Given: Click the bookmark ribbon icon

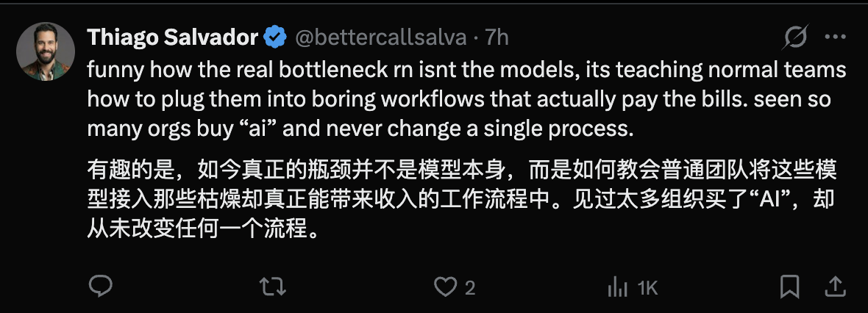Looking at the screenshot, I should [x=789, y=287].
